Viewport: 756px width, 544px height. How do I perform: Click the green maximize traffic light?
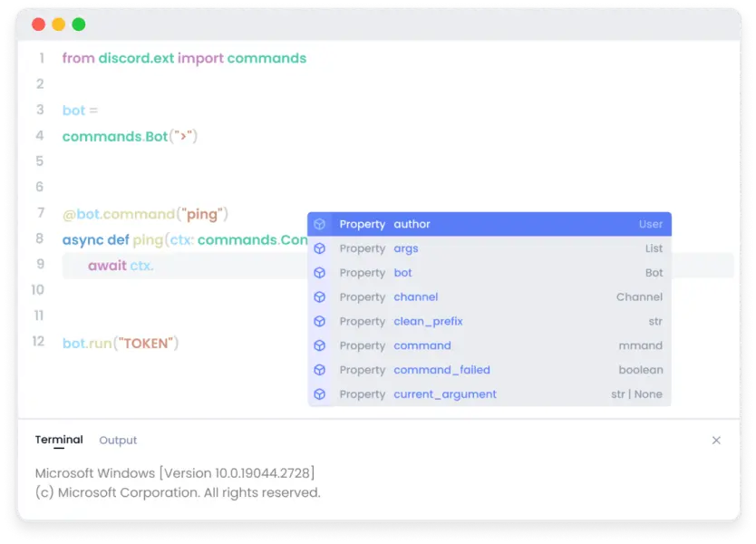tap(79, 24)
